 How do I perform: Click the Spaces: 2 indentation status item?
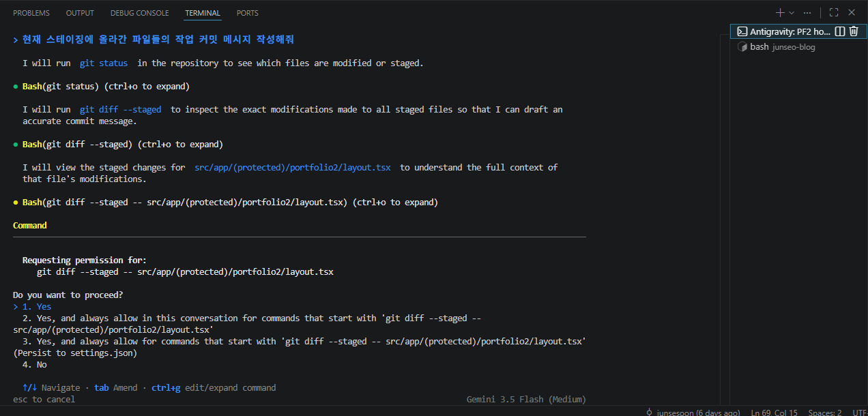pos(825,412)
